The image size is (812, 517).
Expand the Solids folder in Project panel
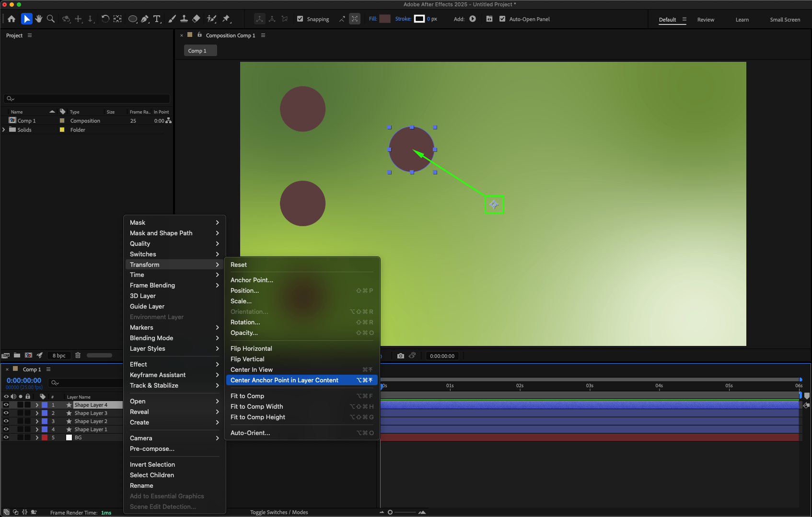(x=4, y=130)
